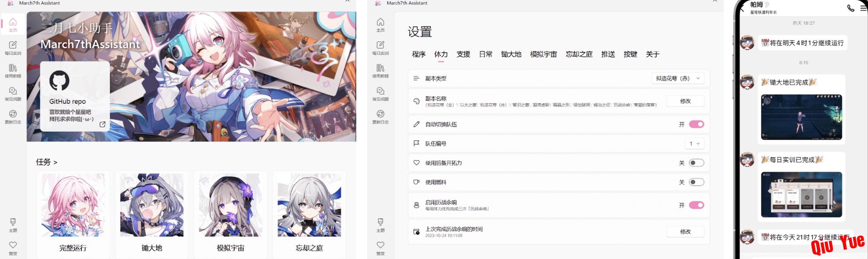868x259 pixels.
Task: Click the pencil icon beside 自动切换队伍
Action: click(x=416, y=124)
